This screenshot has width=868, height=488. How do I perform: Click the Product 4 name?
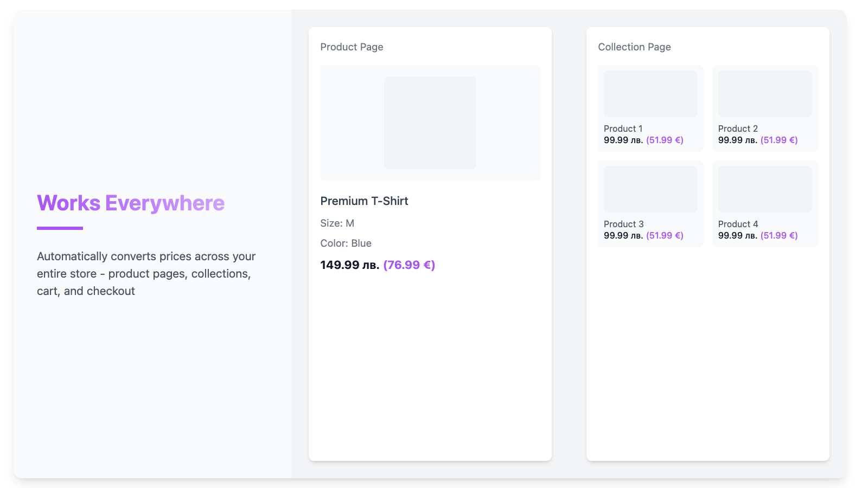[x=738, y=224]
